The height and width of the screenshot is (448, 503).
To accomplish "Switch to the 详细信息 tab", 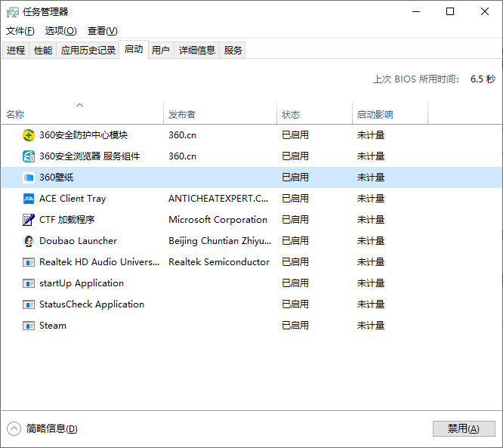I will (196, 50).
